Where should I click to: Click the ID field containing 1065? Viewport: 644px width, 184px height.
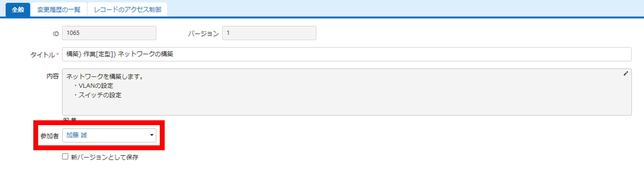(x=109, y=33)
